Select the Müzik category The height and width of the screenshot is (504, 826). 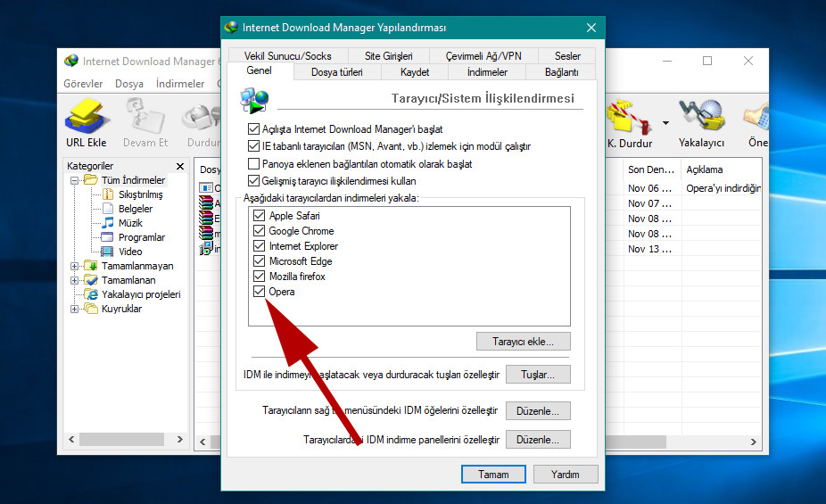130,223
